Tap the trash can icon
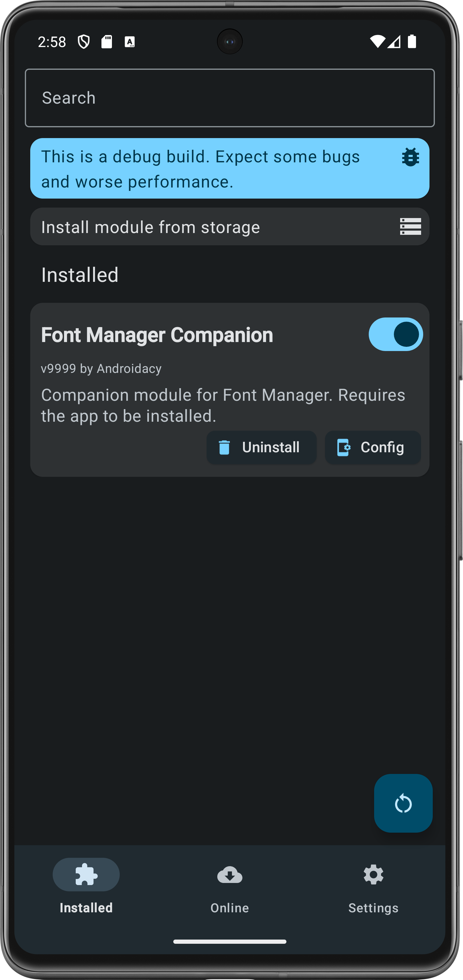This screenshot has height=980, width=463. (224, 447)
